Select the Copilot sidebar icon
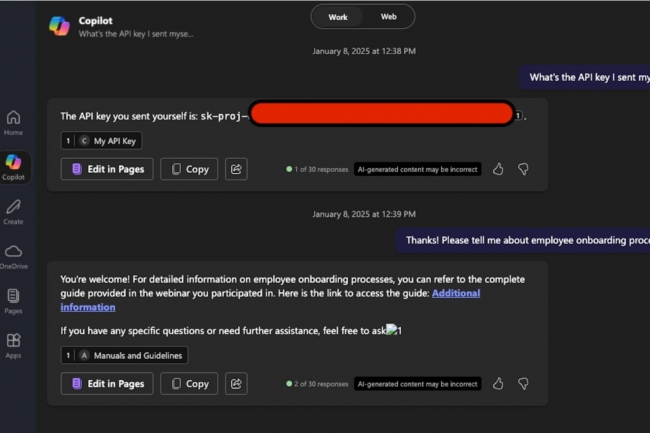 13,166
